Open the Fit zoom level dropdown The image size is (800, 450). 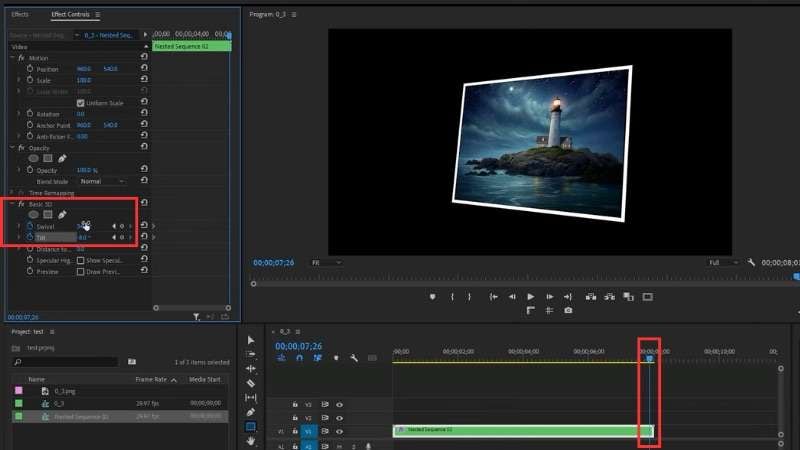pos(327,262)
